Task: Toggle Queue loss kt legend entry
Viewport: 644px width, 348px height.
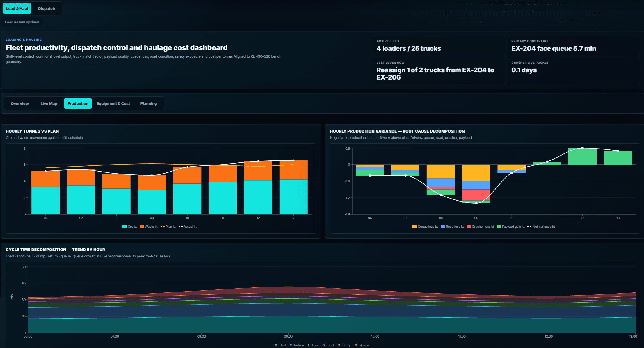Action: [425, 227]
